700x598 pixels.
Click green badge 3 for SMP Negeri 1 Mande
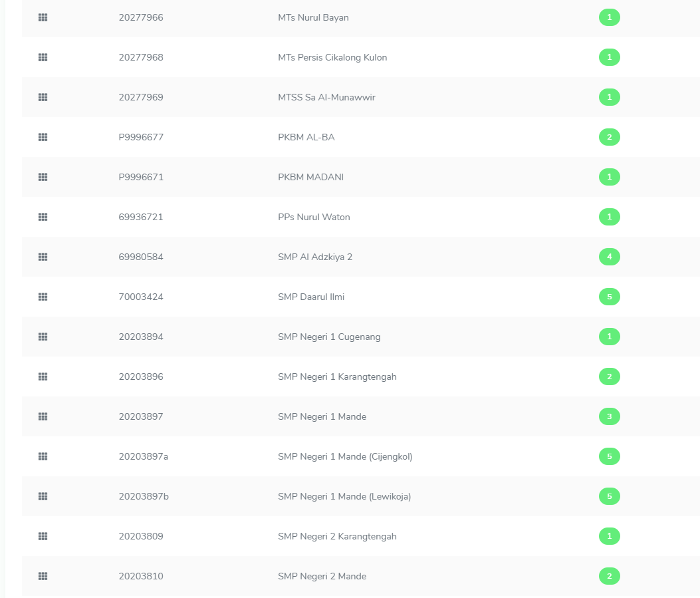(609, 416)
